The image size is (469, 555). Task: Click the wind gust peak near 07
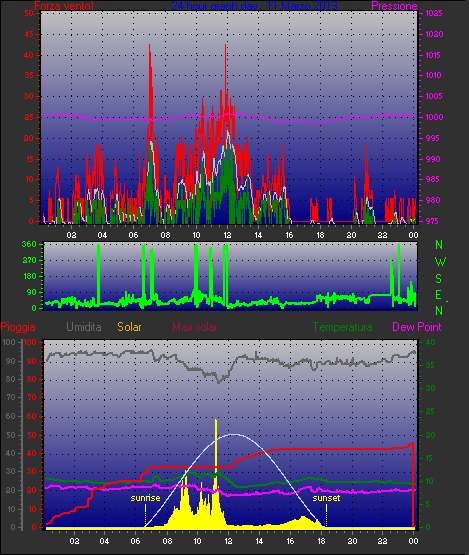pos(150,46)
